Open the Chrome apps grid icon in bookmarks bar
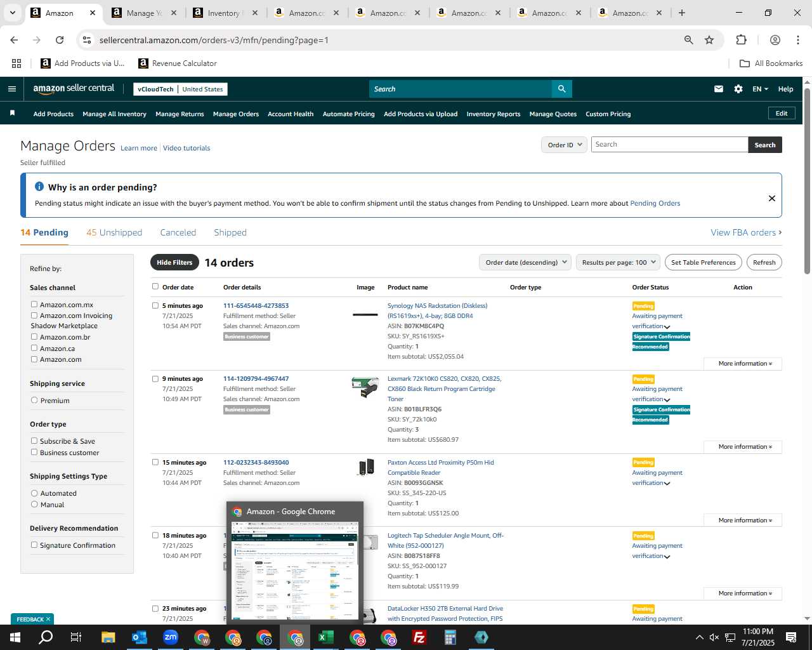Screen dimensions: 812x650 [x=16, y=63]
